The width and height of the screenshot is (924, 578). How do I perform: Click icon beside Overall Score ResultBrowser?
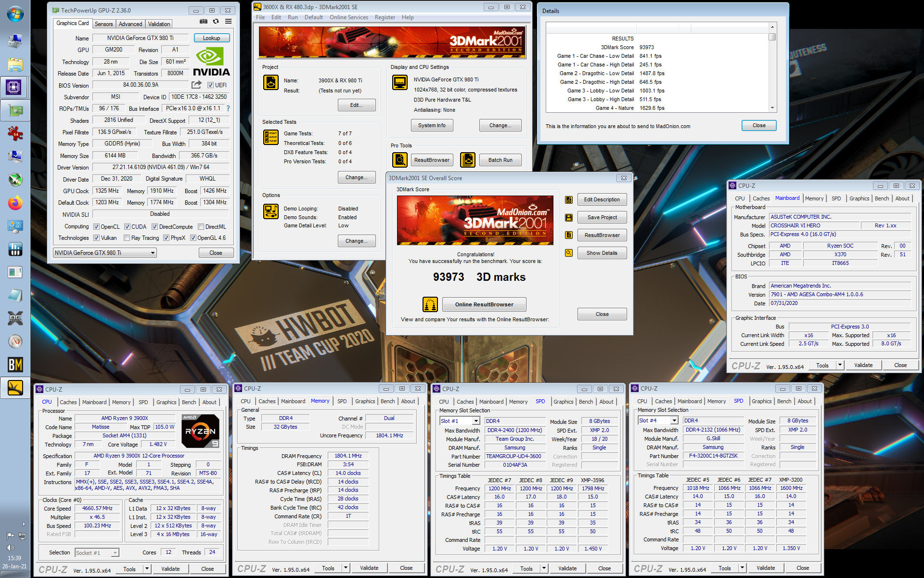pos(569,235)
